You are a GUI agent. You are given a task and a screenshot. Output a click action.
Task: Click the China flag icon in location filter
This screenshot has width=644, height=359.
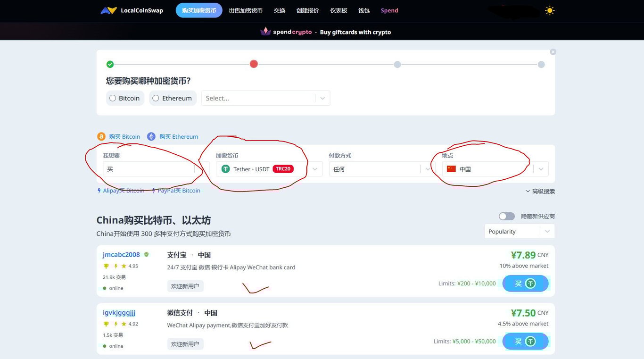[x=451, y=168]
